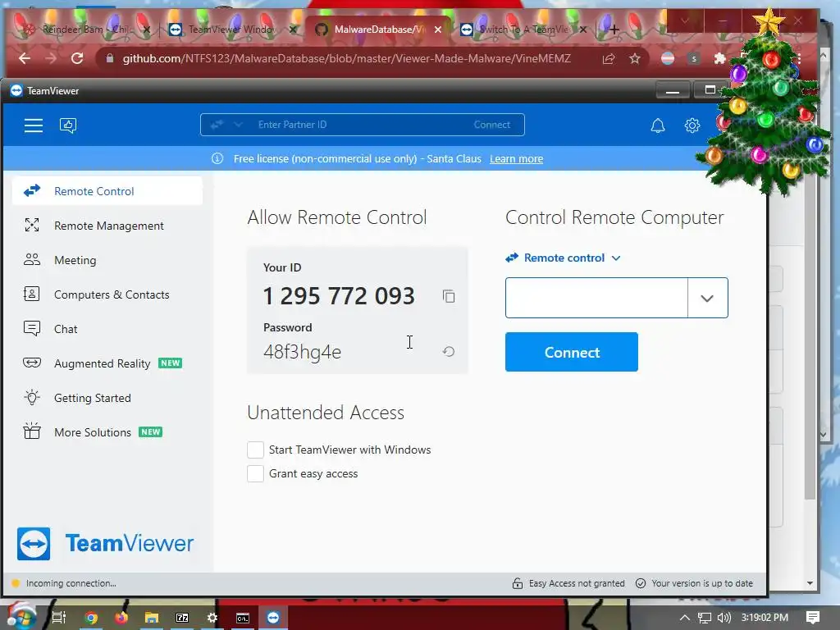Open Chrome from the taskbar

click(x=91, y=619)
